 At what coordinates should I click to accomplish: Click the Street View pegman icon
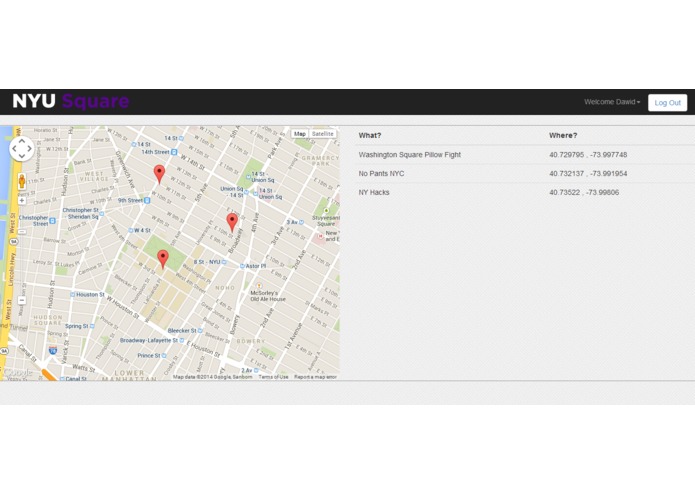(x=22, y=182)
